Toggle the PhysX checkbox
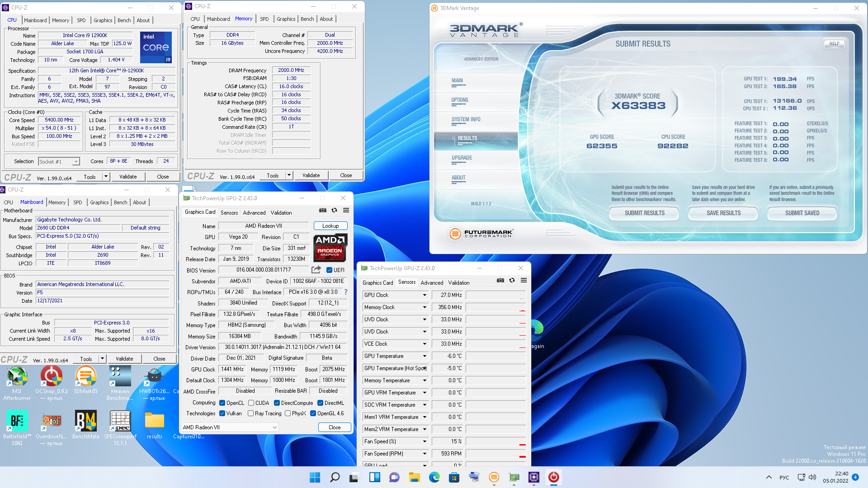The width and height of the screenshot is (868, 488). point(288,413)
